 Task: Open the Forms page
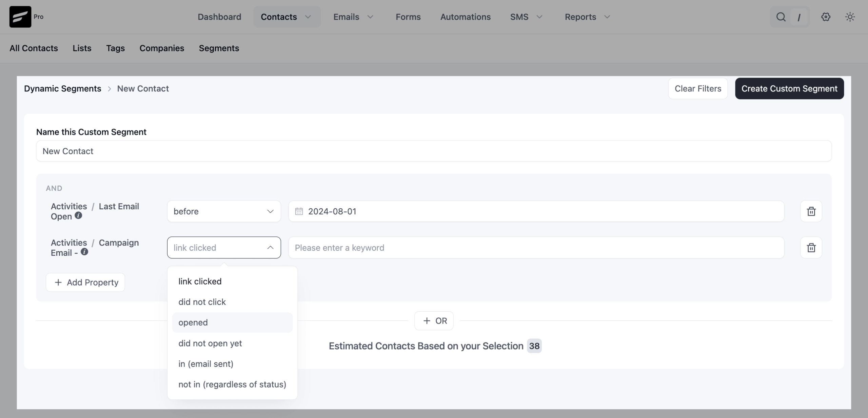408,17
